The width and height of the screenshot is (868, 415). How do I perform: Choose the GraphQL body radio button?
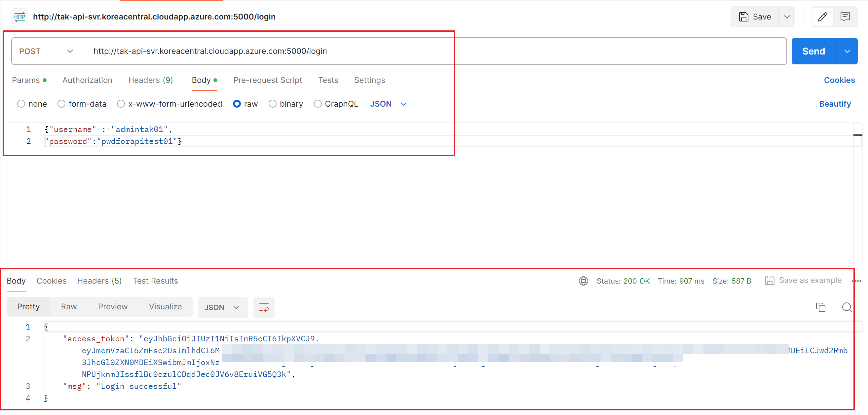(x=318, y=104)
